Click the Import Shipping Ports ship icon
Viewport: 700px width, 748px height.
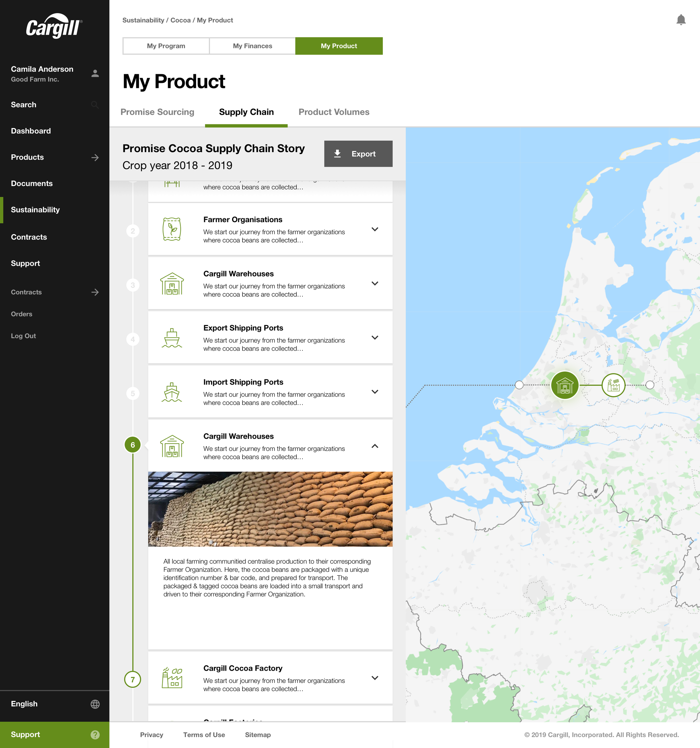click(172, 392)
